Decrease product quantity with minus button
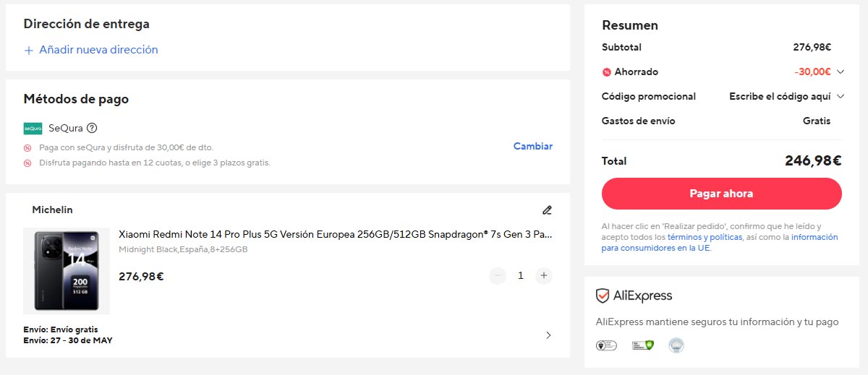Viewport: 868px width, 375px height. coord(497,276)
